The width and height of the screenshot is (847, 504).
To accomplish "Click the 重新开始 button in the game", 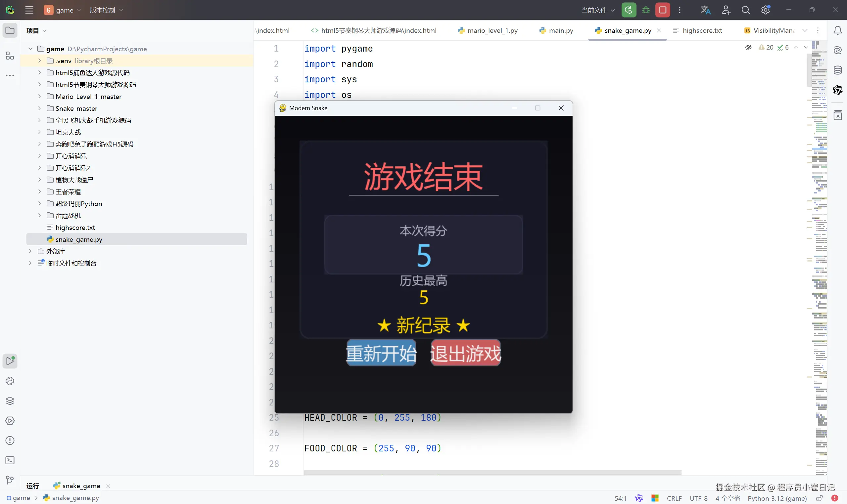I will (x=381, y=353).
